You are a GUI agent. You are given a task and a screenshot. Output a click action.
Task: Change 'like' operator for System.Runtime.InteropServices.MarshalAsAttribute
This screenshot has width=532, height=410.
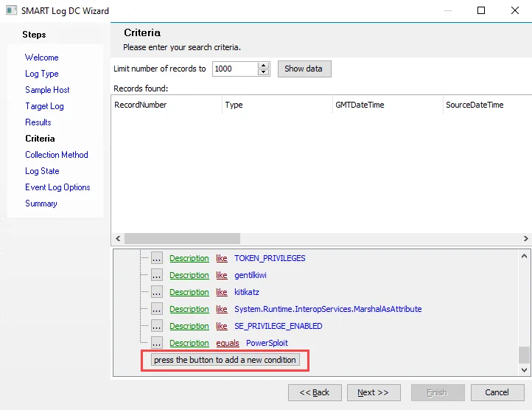point(222,309)
